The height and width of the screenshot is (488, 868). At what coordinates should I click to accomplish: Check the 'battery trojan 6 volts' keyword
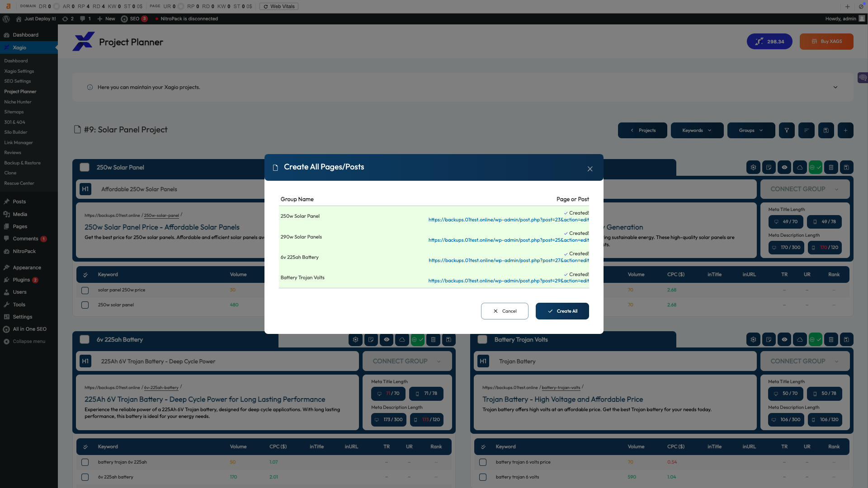[483, 477]
